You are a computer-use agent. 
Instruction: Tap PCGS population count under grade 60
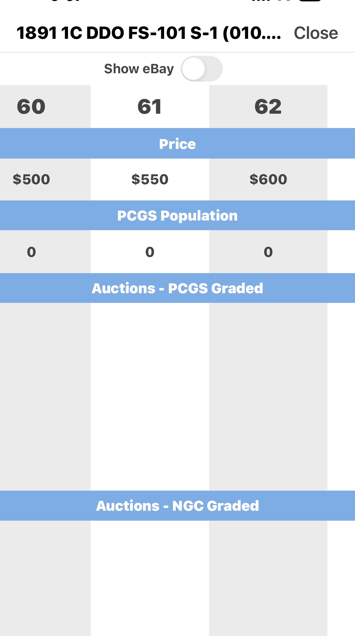point(31,252)
